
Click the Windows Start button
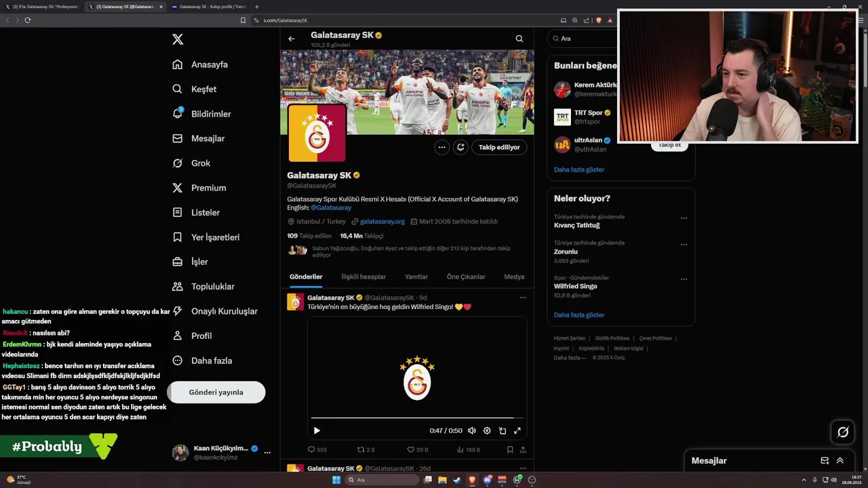click(336, 480)
